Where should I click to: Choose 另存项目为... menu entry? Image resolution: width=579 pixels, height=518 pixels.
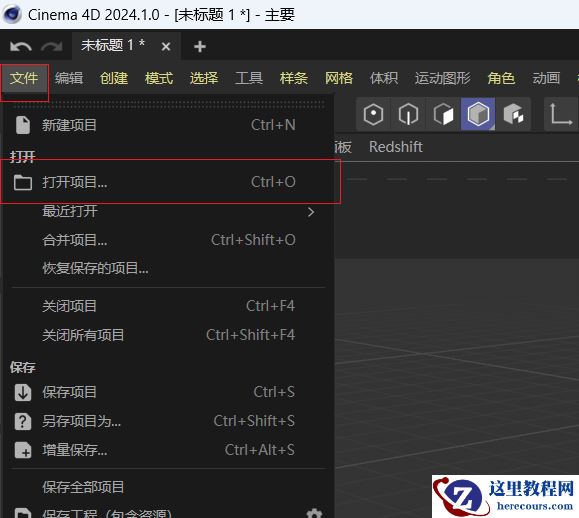click(x=168, y=421)
